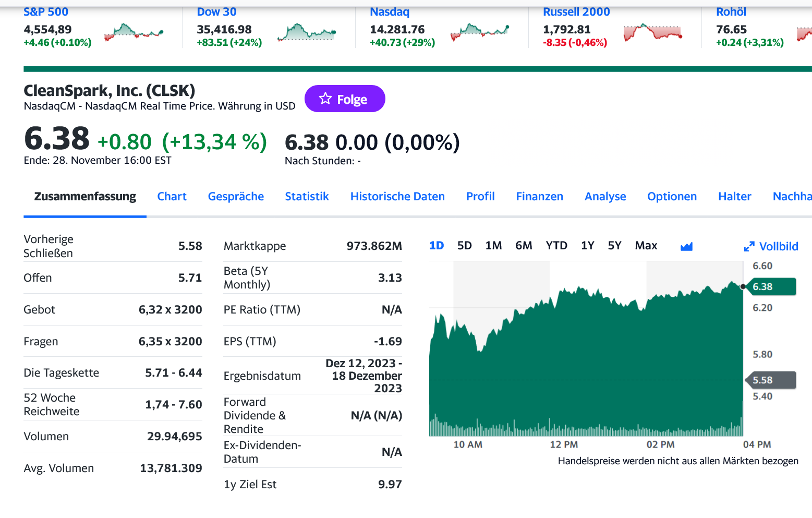Click the Nasdaq sparkline chart

coord(480,32)
